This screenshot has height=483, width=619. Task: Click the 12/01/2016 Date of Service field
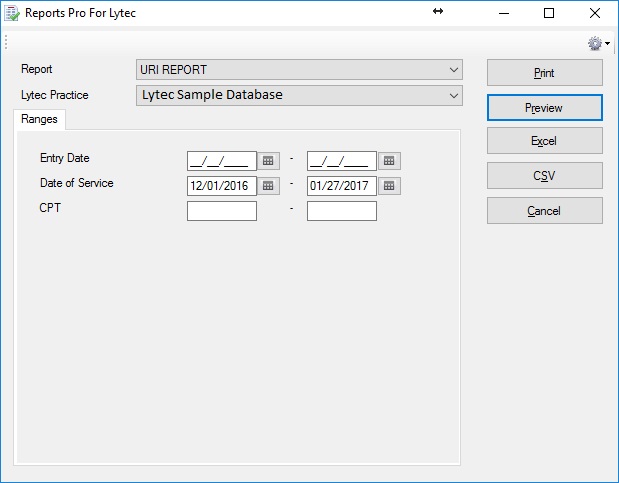pos(222,186)
